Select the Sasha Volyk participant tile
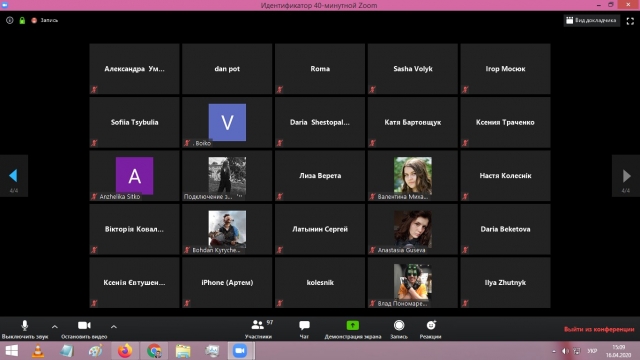 (413, 69)
